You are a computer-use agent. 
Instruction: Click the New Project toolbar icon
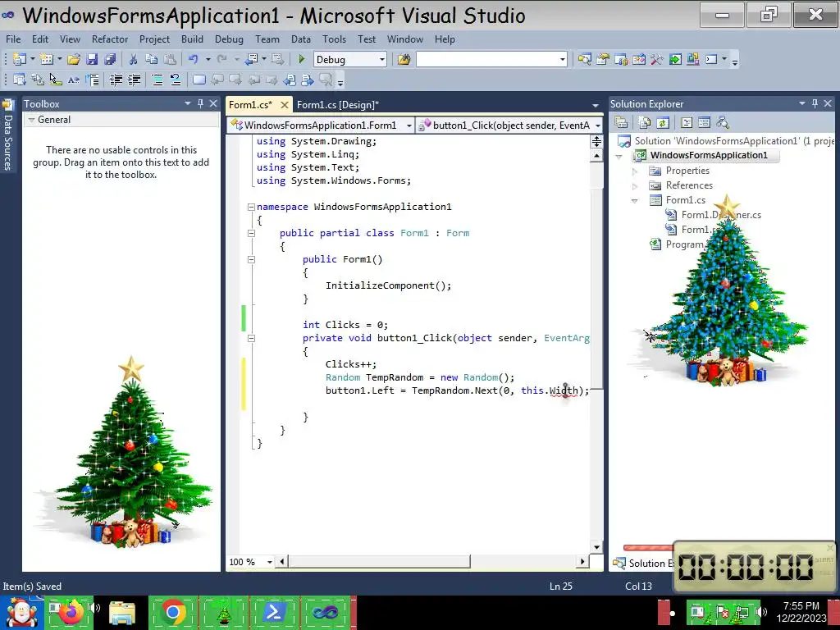tap(20, 59)
